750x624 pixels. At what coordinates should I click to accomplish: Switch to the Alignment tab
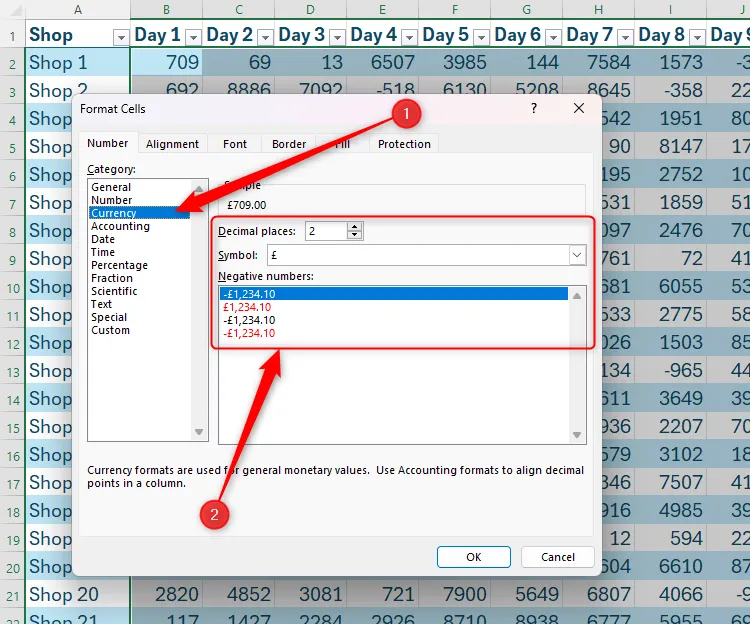pyautogui.click(x=172, y=144)
